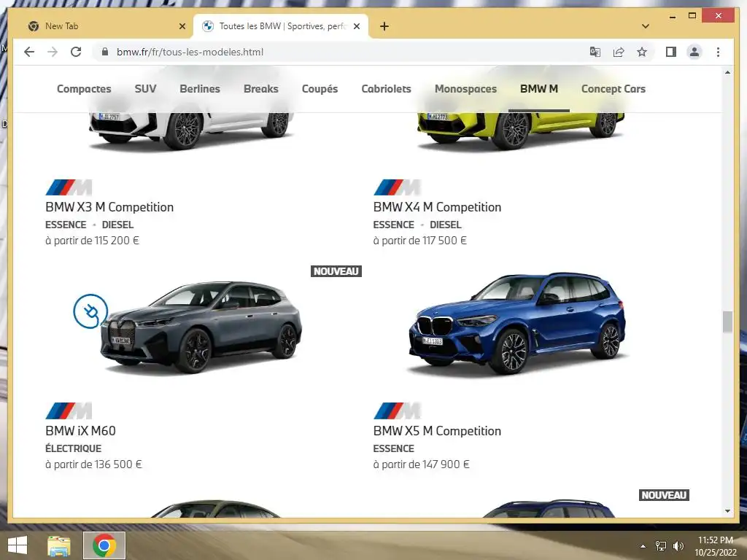Click the M logo above BMW X3 M Competition
Image resolution: width=747 pixels, height=560 pixels.
coord(69,187)
